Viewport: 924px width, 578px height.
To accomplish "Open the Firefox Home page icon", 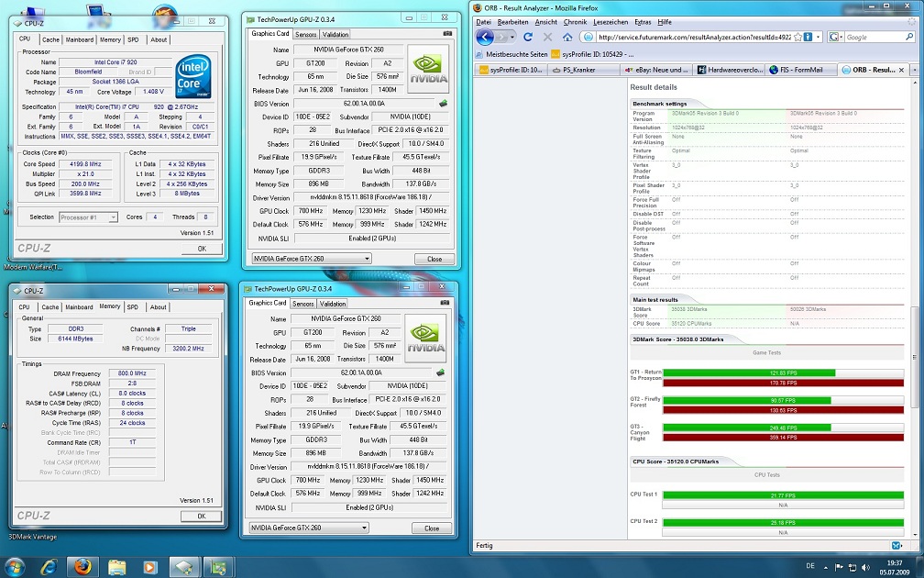I will 566,37.
